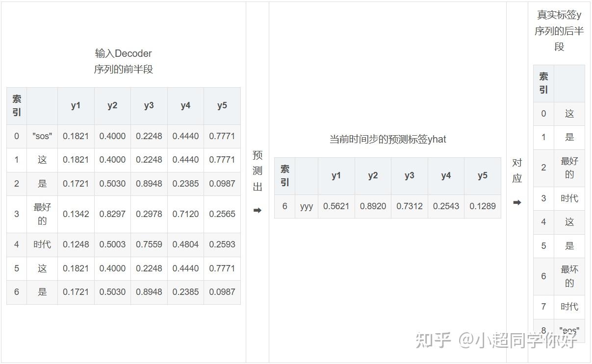
Task: Click the 0.2593 cell
Action: 222,244
